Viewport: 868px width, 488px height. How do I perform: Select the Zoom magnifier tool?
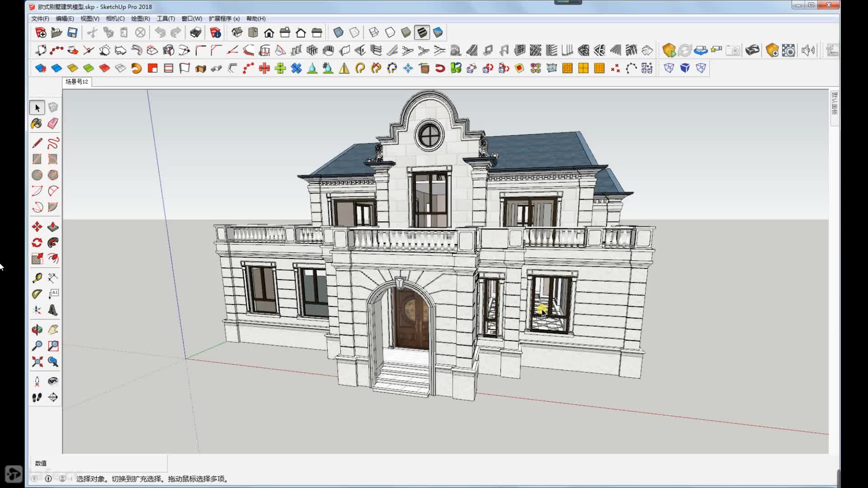coord(37,346)
